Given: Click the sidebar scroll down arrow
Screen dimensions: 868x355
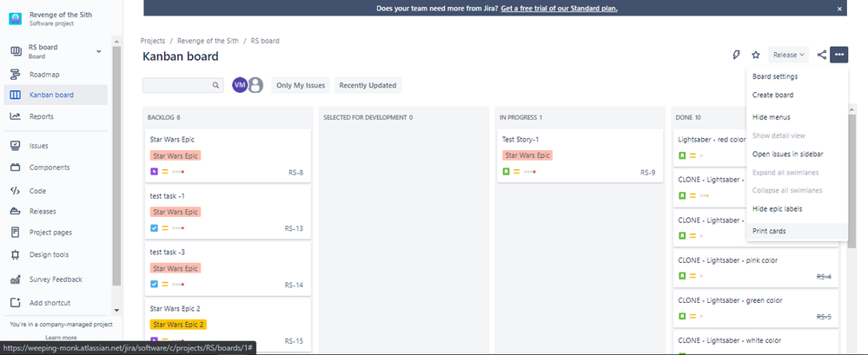Looking at the screenshot, I should 116,311.
